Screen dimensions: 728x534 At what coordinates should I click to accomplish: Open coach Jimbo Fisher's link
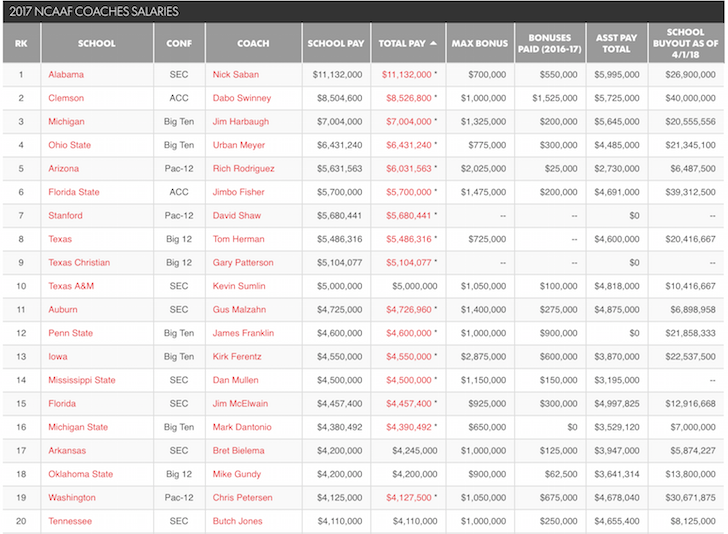(x=239, y=192)
